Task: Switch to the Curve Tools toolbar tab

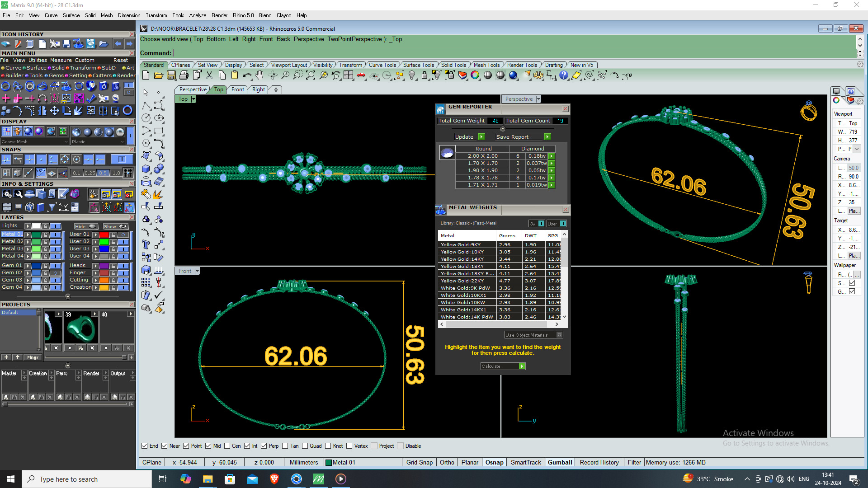Action: click(x=382, y=65)
